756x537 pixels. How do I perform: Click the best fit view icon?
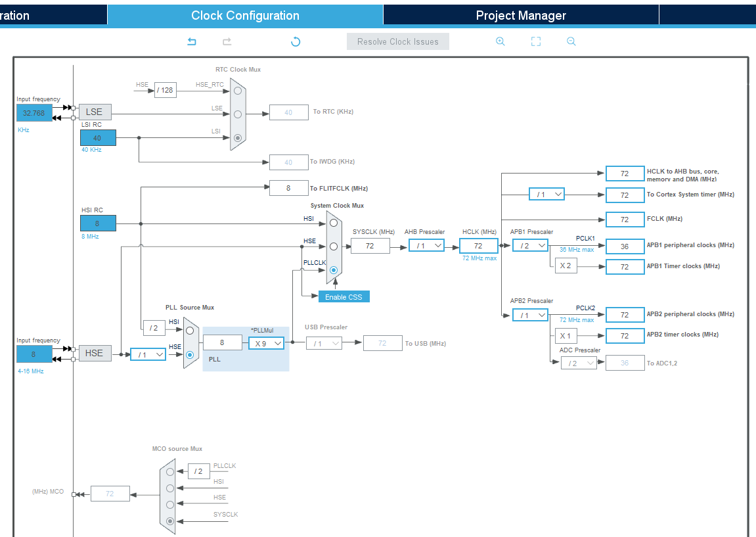click(535, 41)
